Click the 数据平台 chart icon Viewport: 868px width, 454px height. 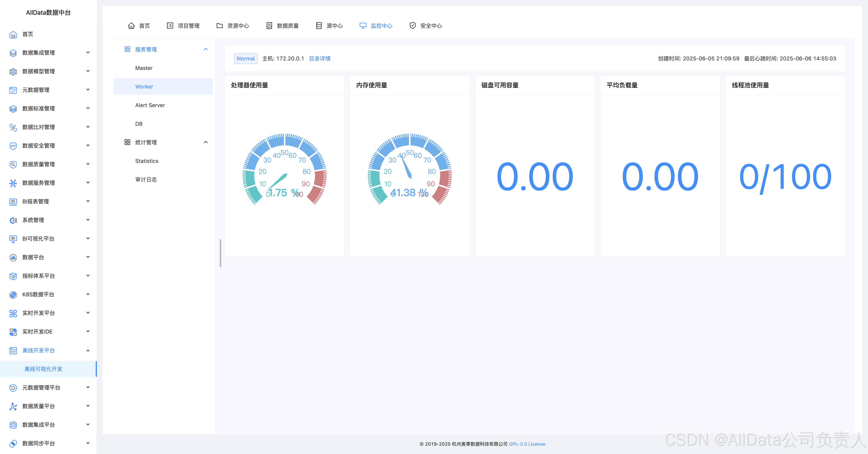(x=13, y=257)
